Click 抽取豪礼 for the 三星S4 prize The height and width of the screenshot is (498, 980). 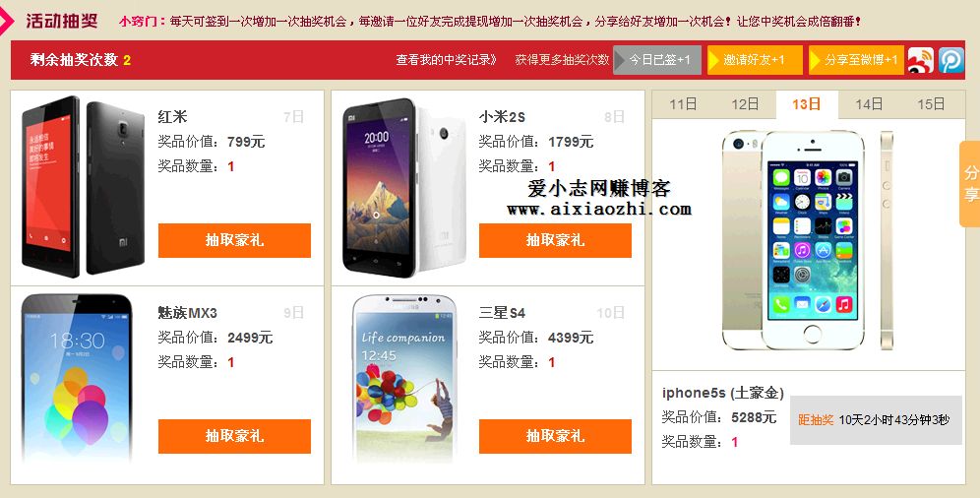tap(555, 436)
